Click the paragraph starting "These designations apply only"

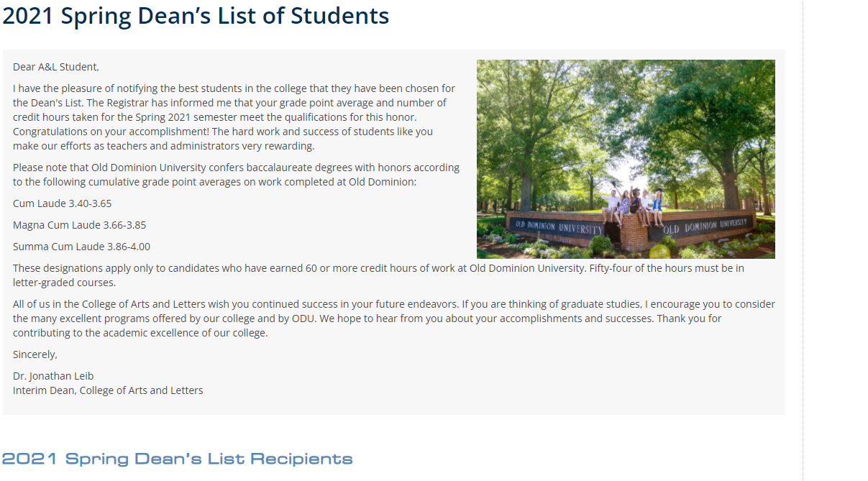[378, 275]
